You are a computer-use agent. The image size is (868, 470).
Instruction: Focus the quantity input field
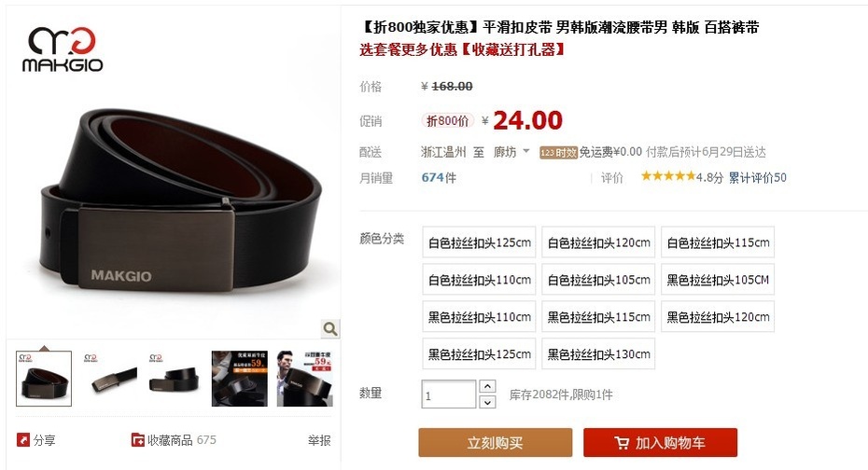(448, 394)
